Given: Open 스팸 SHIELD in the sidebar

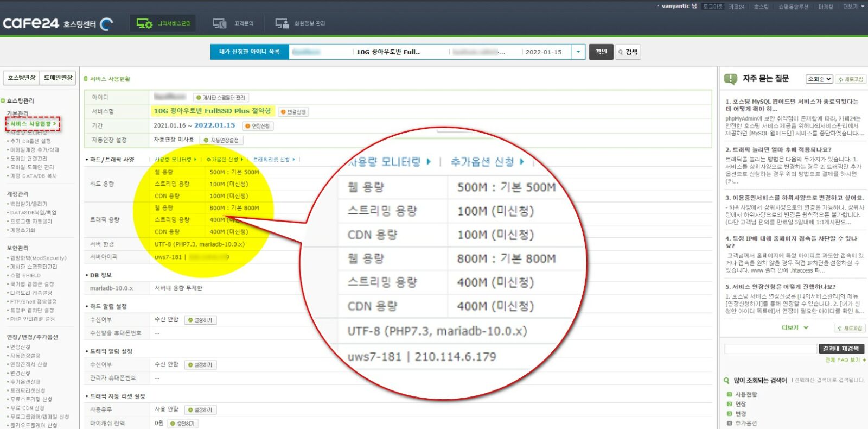Looking at the screenshot, I should tap(25, 275).
